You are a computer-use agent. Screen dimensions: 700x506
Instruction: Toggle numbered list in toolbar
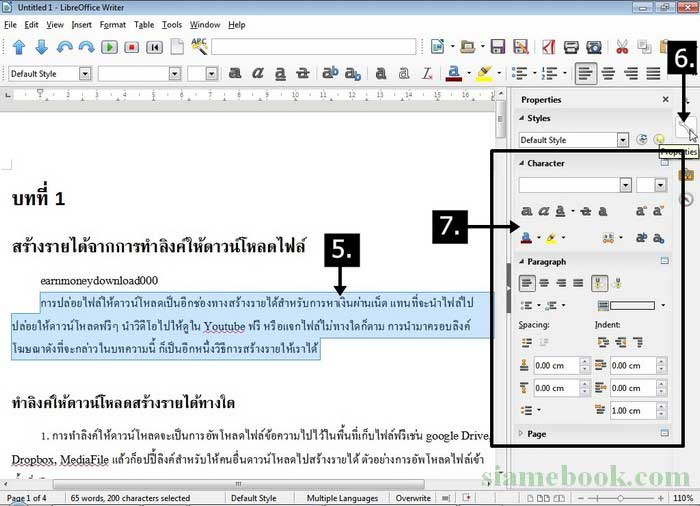[x=550, y=73]
